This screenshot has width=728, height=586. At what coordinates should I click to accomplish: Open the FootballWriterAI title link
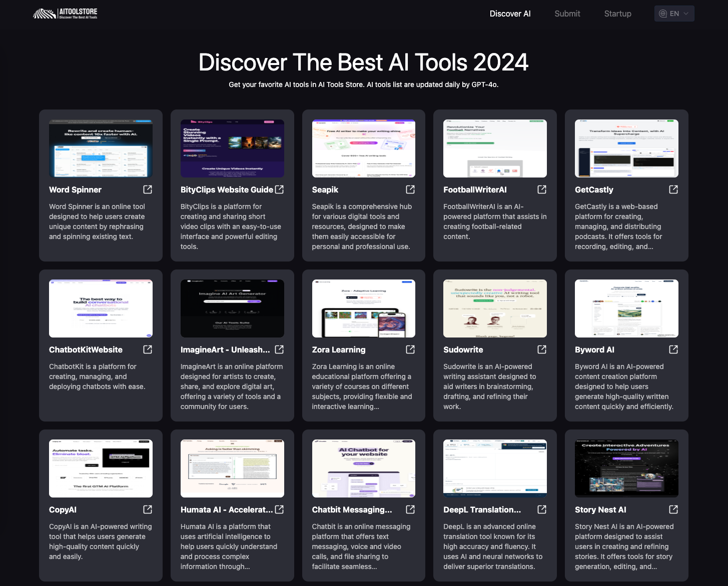point(475,189)
